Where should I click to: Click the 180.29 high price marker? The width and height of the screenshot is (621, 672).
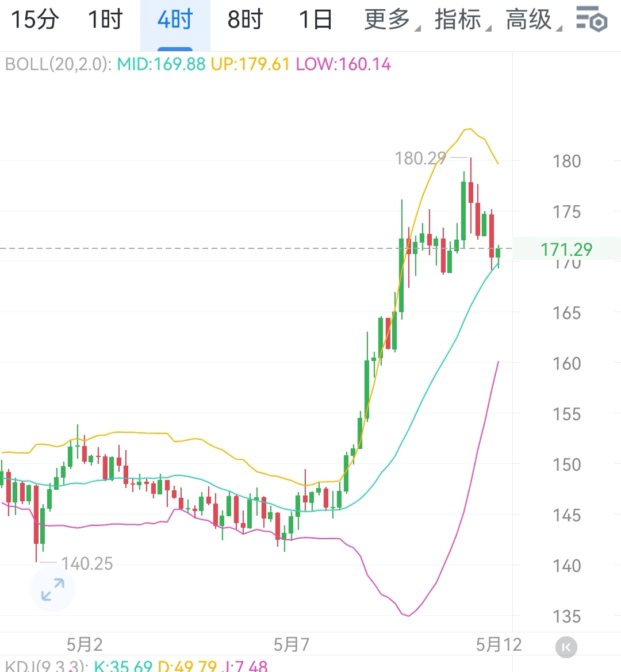tap(420, 159)
